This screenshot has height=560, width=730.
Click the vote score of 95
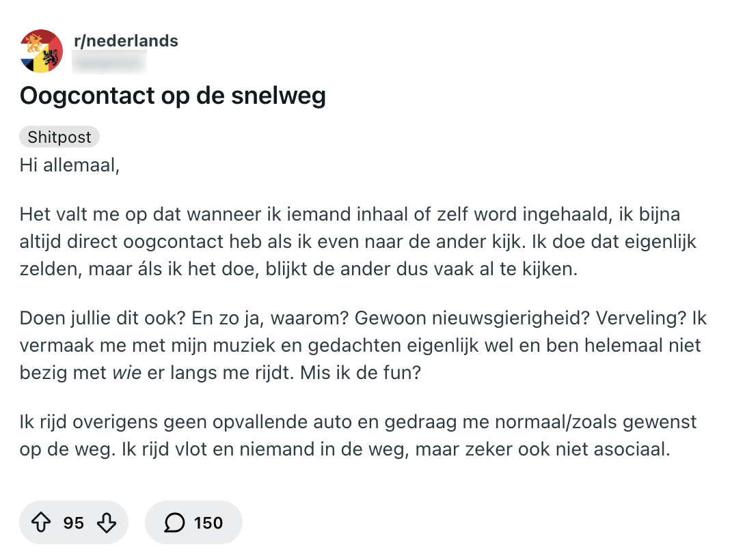coord(74,523)
